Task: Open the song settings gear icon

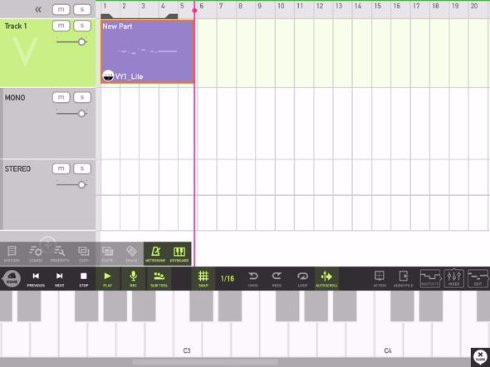Action: point(36,254)
